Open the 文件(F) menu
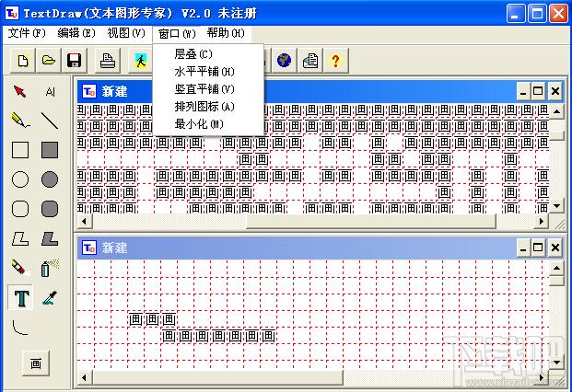The height and width of the screenshot is (392, 572). [x=27, y=33]
